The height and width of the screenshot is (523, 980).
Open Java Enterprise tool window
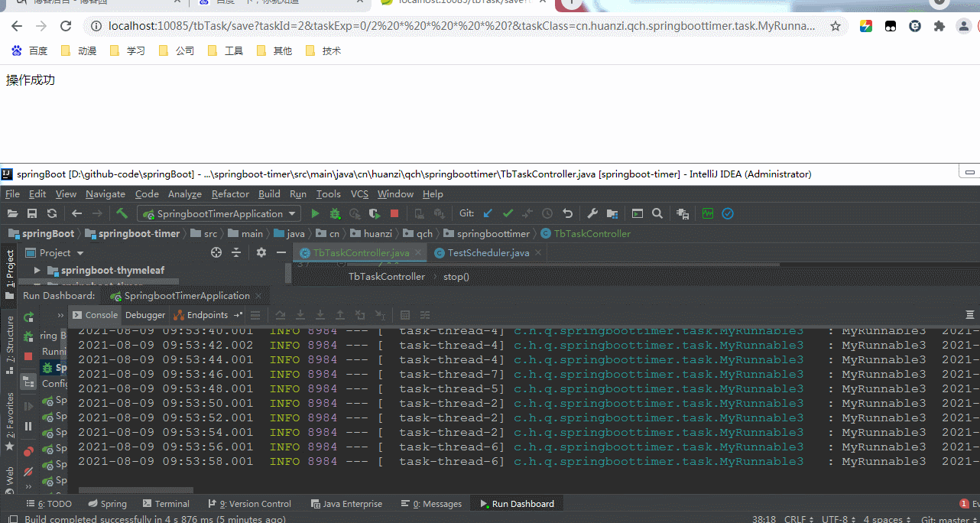pos(346,504)
